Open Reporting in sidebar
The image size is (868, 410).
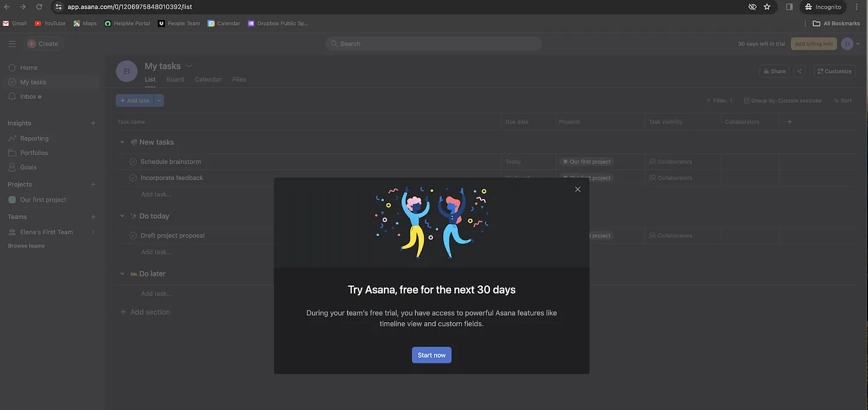coord(34,138)
